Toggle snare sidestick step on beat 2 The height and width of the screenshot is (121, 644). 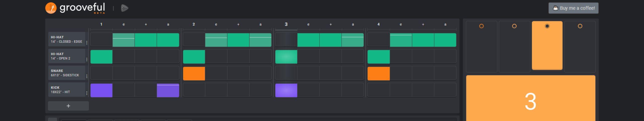(x=194, y=74)
